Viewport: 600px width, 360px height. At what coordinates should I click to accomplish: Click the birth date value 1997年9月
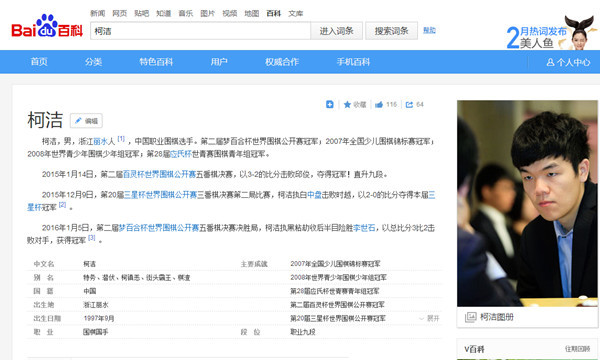(99, 318)
